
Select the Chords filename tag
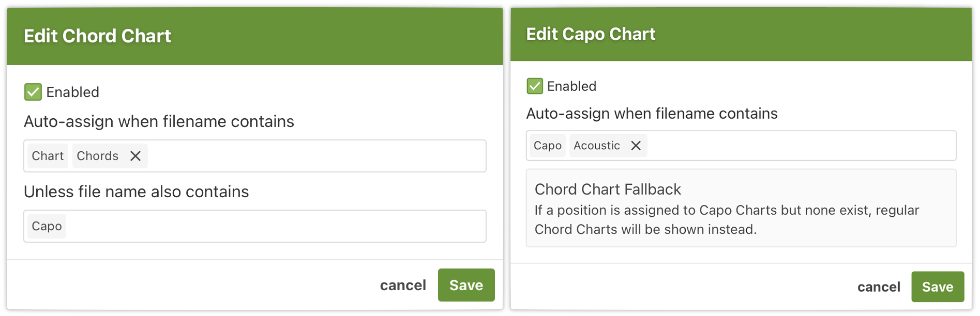click(x=98, y=156)
